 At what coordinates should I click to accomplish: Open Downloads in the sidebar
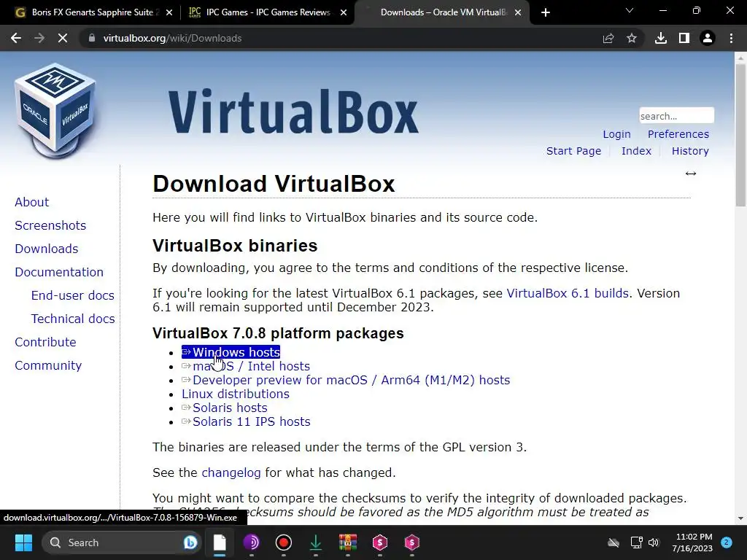(46, 249)
